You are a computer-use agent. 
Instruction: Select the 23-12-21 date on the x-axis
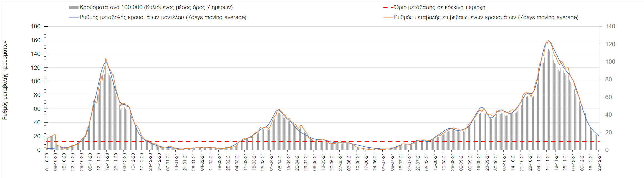click(599, 162)
